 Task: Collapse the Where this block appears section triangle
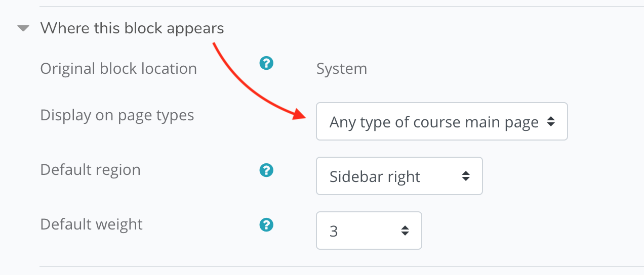coord(23,28)
